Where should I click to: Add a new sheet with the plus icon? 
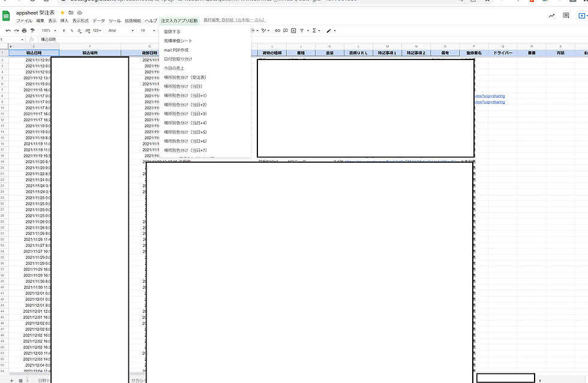click(x=11, y=381)
